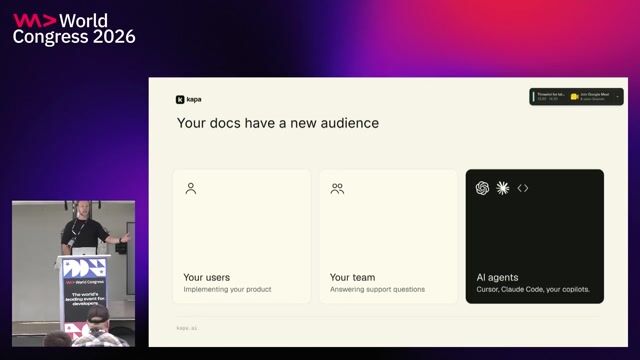Click the World Congress logo mark in the corner

click(34, 20)
